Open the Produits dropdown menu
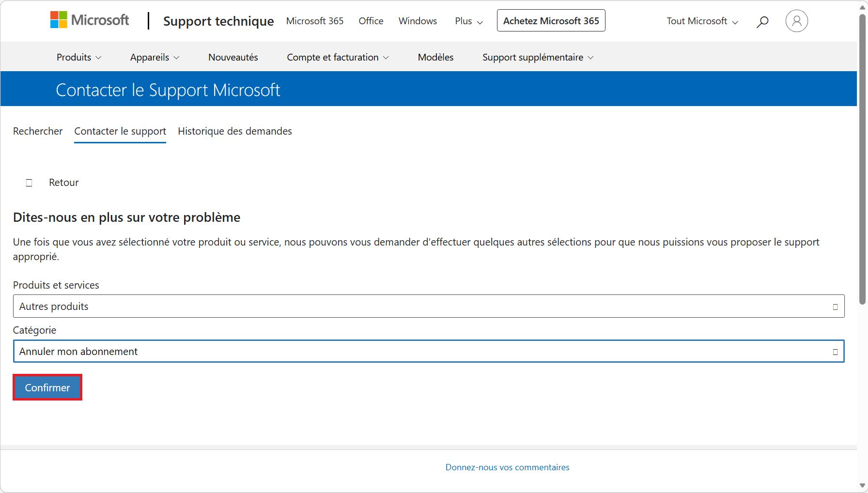This screenshot has height=493, width=868. [x=79, y=57]
